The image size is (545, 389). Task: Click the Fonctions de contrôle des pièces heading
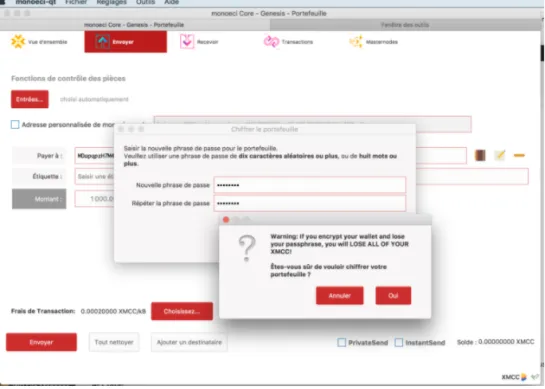pos(68,79)
